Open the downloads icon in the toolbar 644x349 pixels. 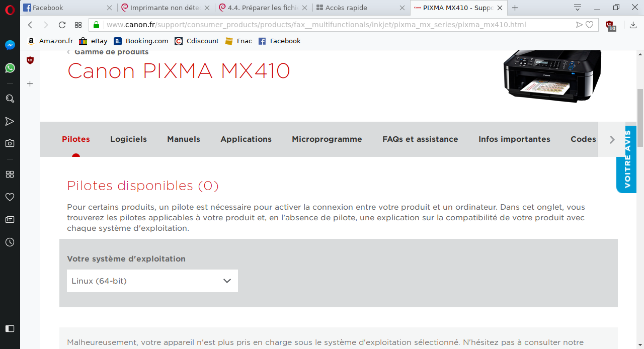[633, 25]
